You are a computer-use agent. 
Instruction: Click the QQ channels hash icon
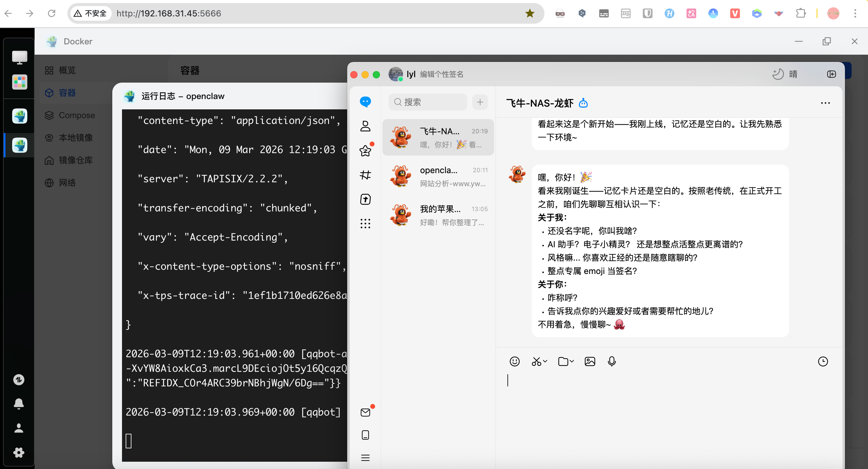pos(365,175)
